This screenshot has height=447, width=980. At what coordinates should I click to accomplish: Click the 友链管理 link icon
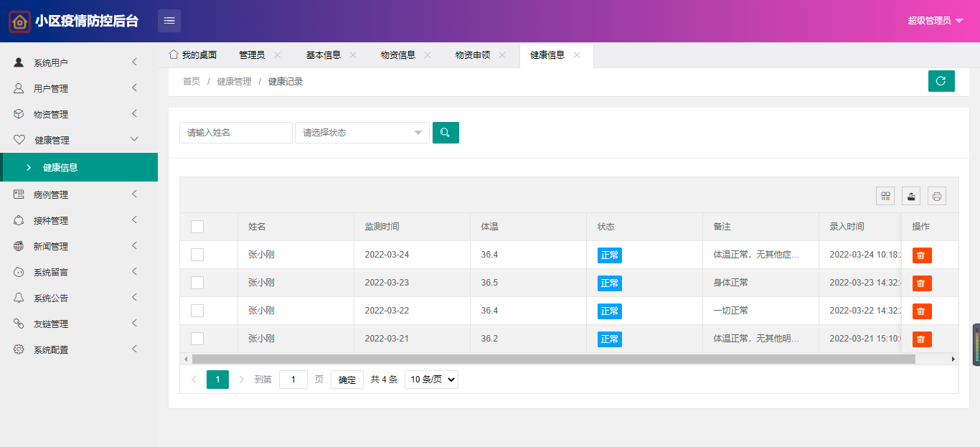(x=19, y=324)
